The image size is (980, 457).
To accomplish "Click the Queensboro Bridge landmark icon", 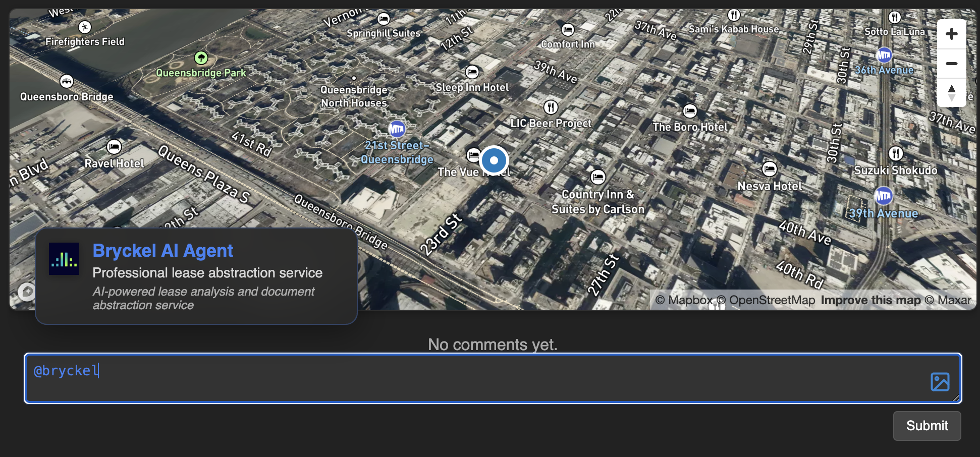I will click(x=67, y=81).
